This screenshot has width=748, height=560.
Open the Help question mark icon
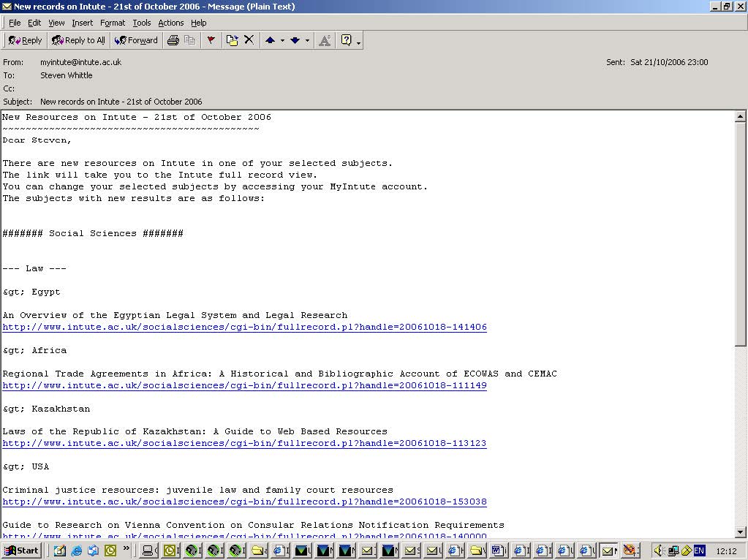347,40
